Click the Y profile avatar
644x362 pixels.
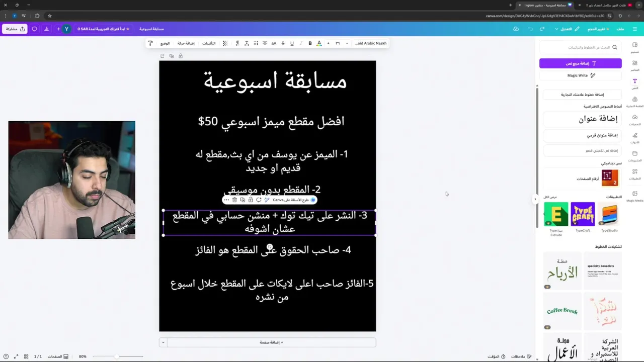pyautogui.click(x=66, y=29)
